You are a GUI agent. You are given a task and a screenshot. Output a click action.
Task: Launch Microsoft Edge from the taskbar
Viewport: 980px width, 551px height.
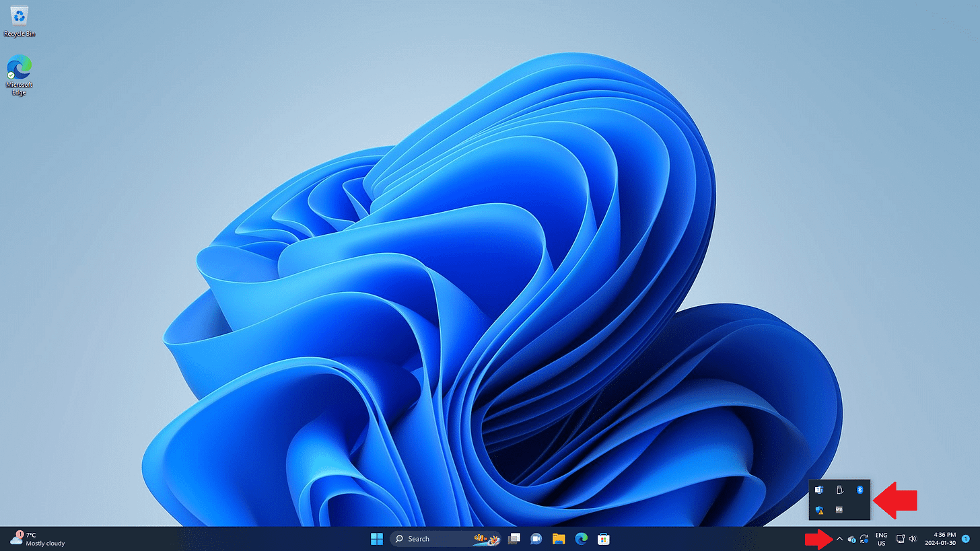click(x=580, y=538)
